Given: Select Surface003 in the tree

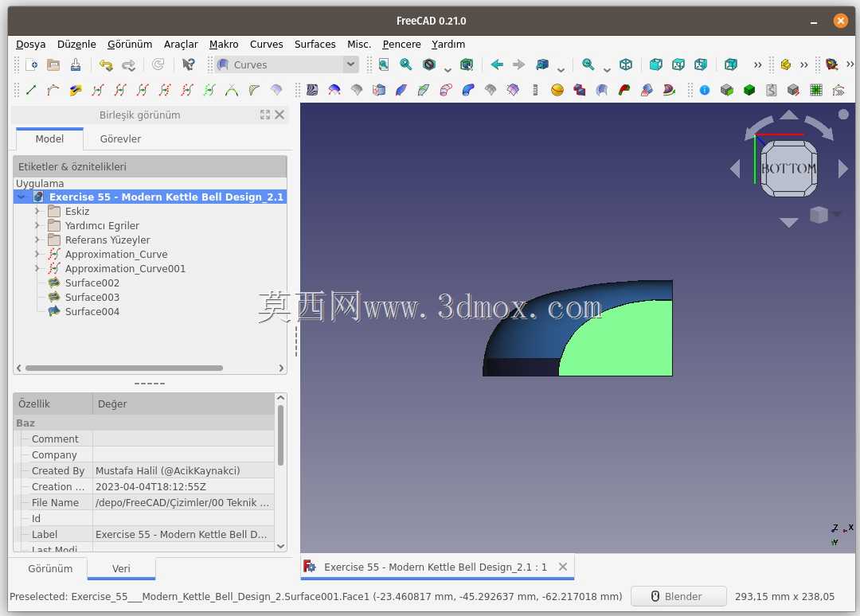Looking at the screenshot, I should point(92,297).
